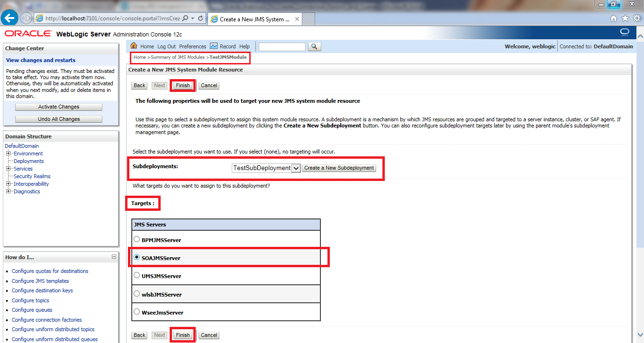Click the Home house icon in toolbar

click(x=134, y=46)
